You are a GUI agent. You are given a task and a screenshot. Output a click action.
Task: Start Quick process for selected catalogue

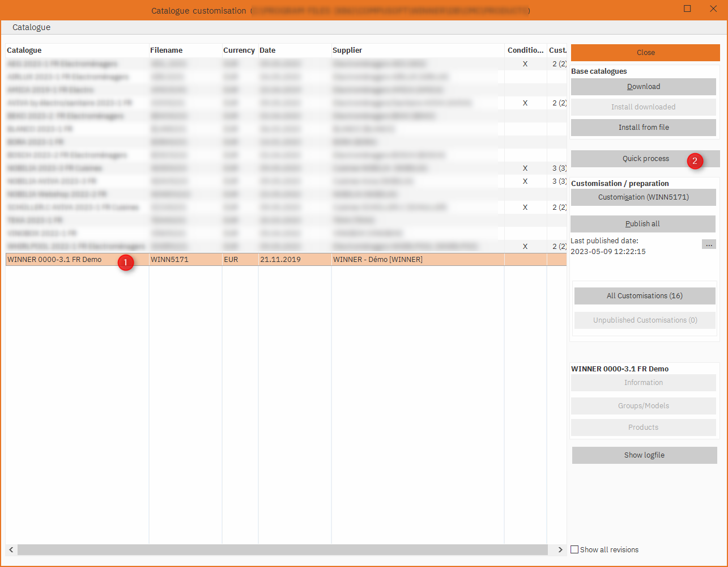[x=645, y=159]
